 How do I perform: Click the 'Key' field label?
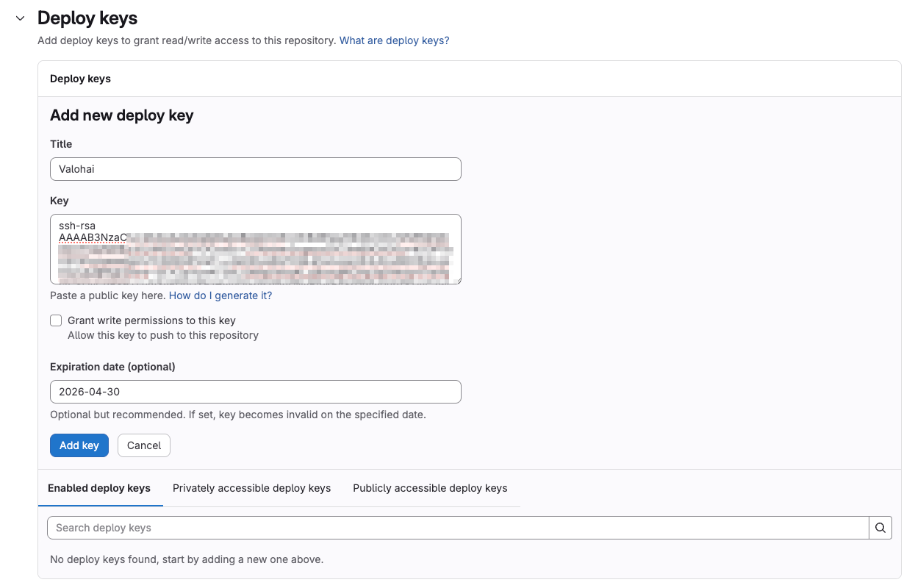59,201
